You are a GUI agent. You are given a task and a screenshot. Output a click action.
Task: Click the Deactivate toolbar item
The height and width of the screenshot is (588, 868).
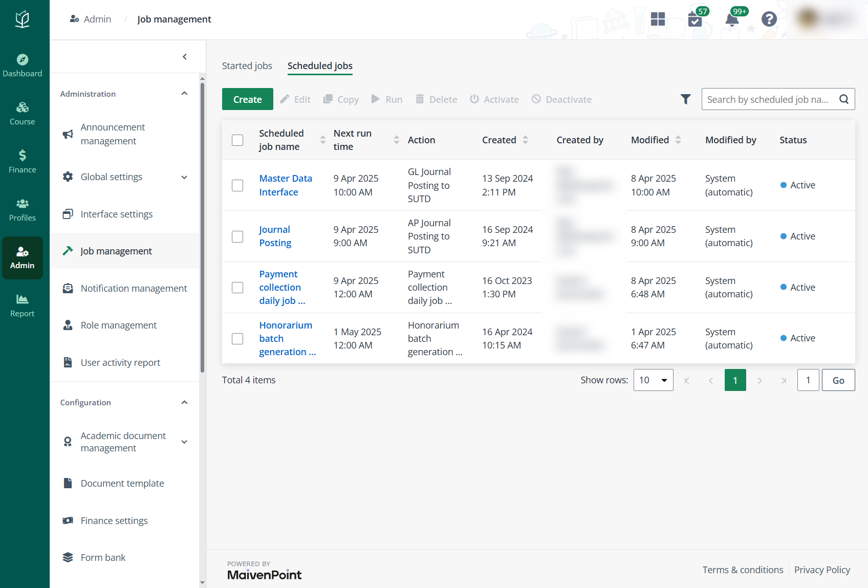561,99
